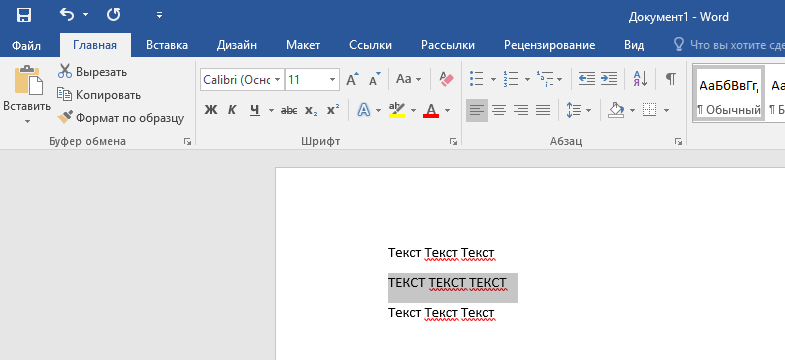Repeat the last action with the redo icon
The width and height of the screenshot is (785, 360).
point(114,15)
